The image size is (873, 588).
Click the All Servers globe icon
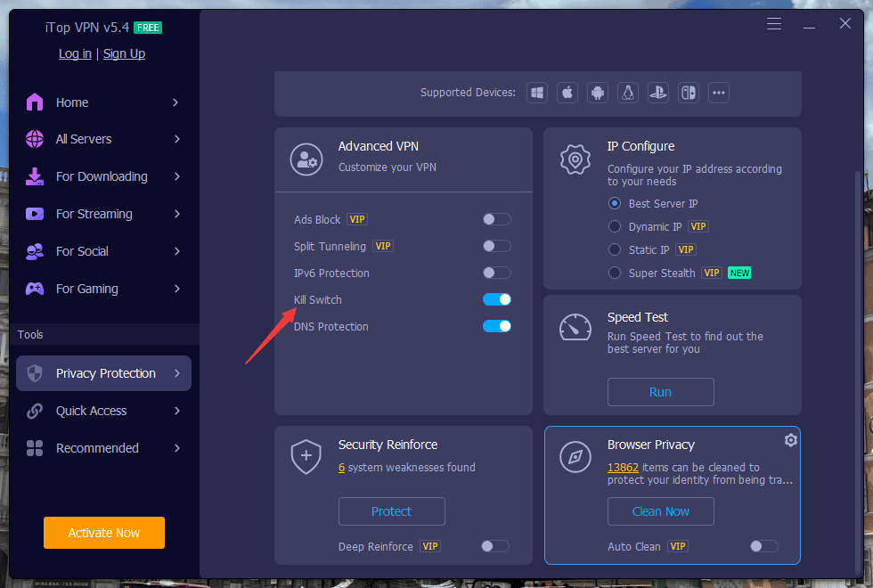click(35, 139)
